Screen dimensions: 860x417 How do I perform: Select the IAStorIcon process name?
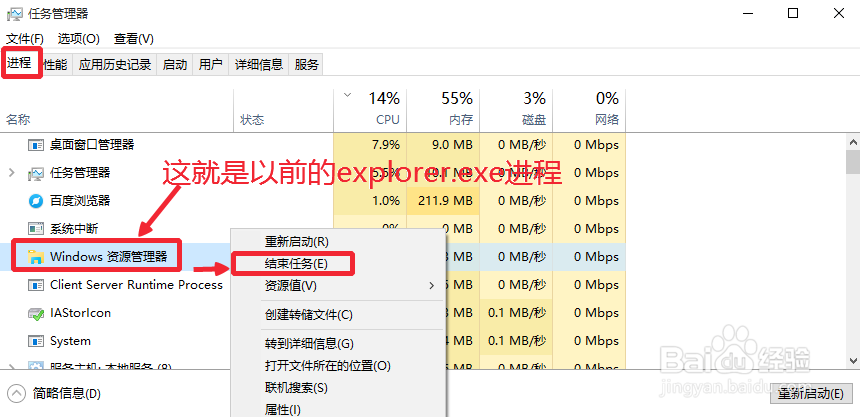(x=81, y=313)
